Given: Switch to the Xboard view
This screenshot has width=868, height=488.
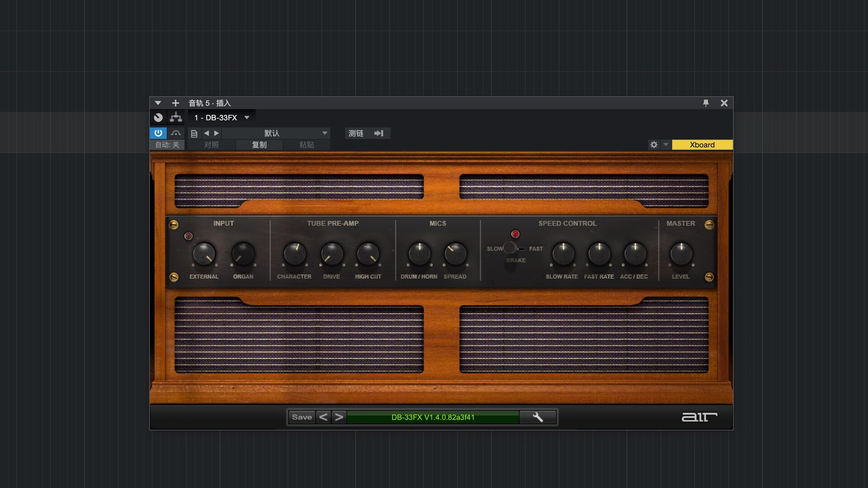Looking at the screenshot, I should tap(702, 145).
